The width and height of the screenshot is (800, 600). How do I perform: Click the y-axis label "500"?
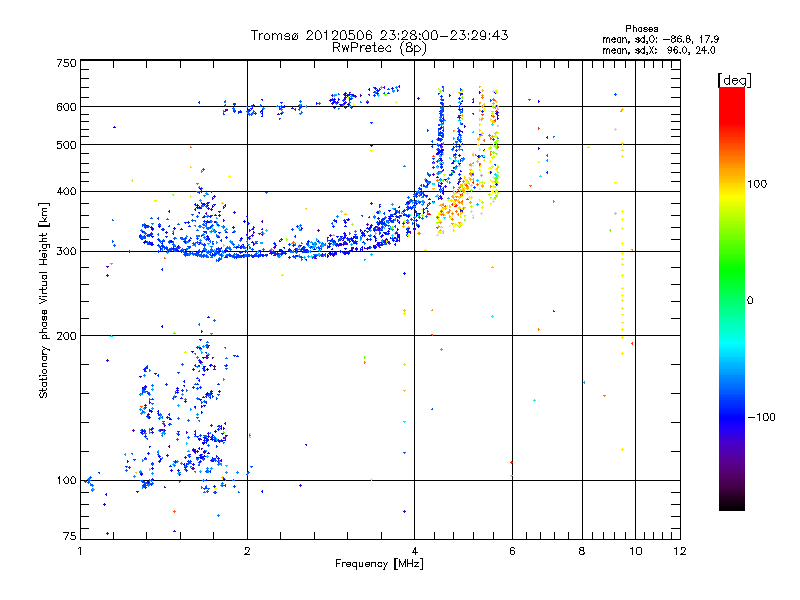tap(66, 145)
